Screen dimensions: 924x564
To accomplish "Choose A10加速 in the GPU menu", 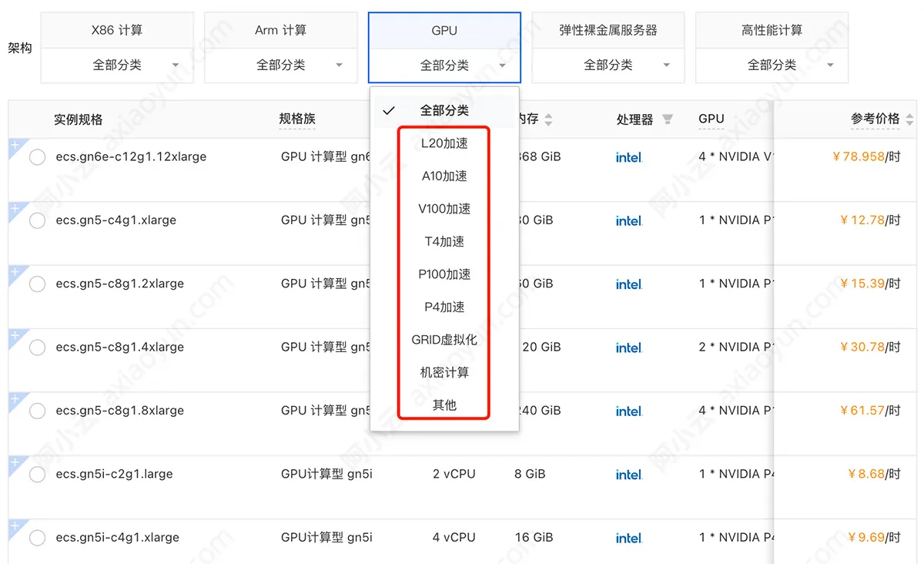I will [x=444, y=176].
